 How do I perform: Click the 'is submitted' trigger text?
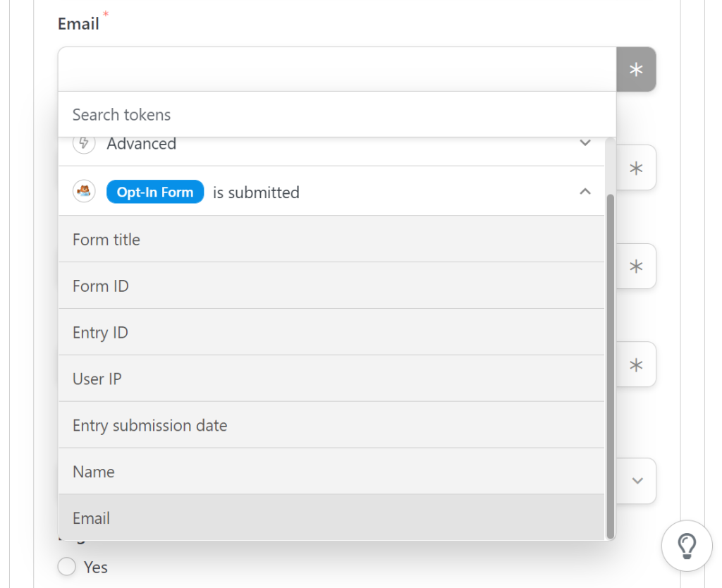click(256, 192)
